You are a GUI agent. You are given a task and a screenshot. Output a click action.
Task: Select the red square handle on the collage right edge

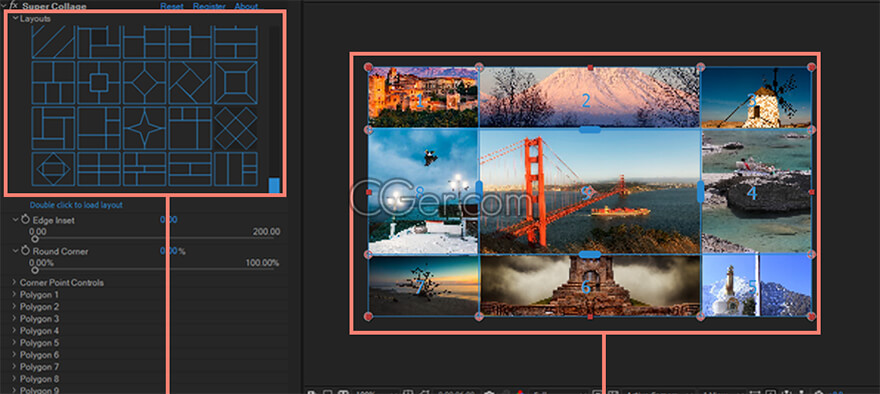(x=812, y=192)
